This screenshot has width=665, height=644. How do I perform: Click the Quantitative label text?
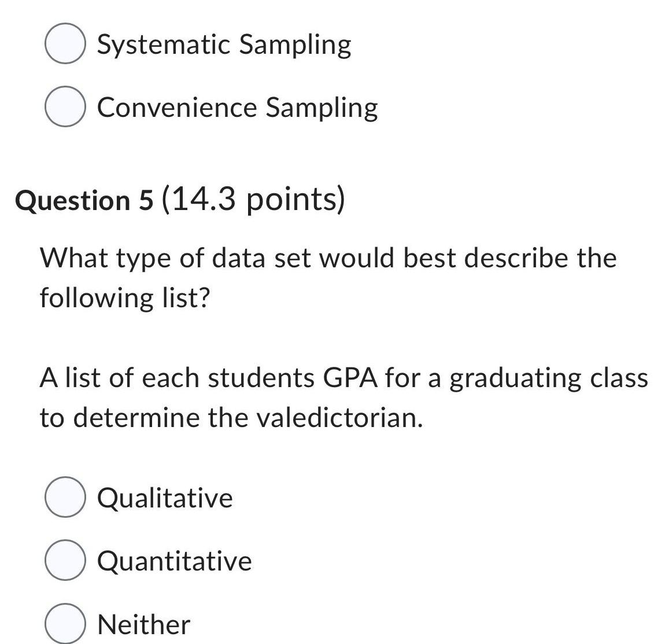point(175,560)
